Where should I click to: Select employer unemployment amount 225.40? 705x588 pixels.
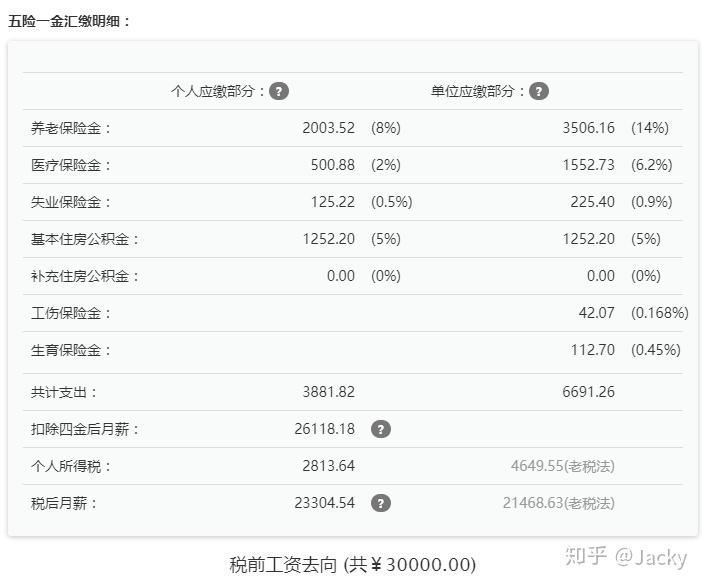click(x=593, y=202)
